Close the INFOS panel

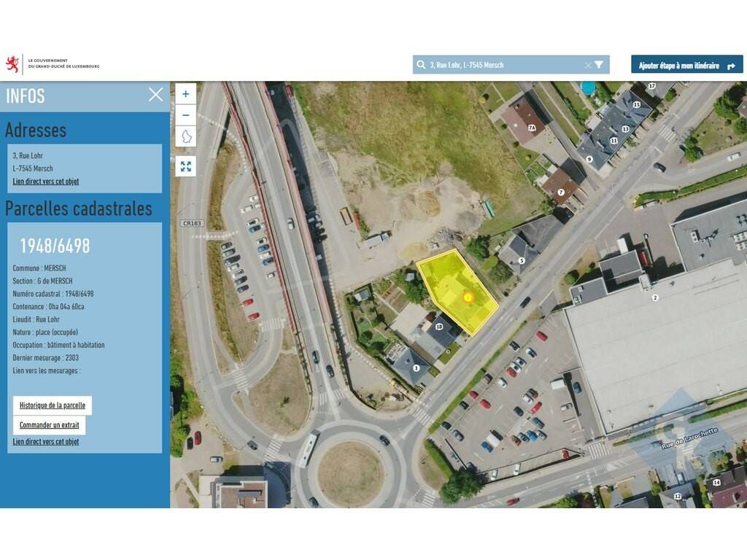155,95
